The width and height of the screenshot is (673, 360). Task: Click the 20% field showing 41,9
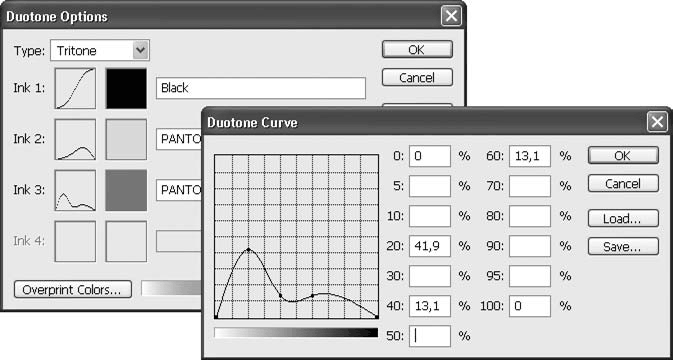pyautogui.click(x=430, y=246)
